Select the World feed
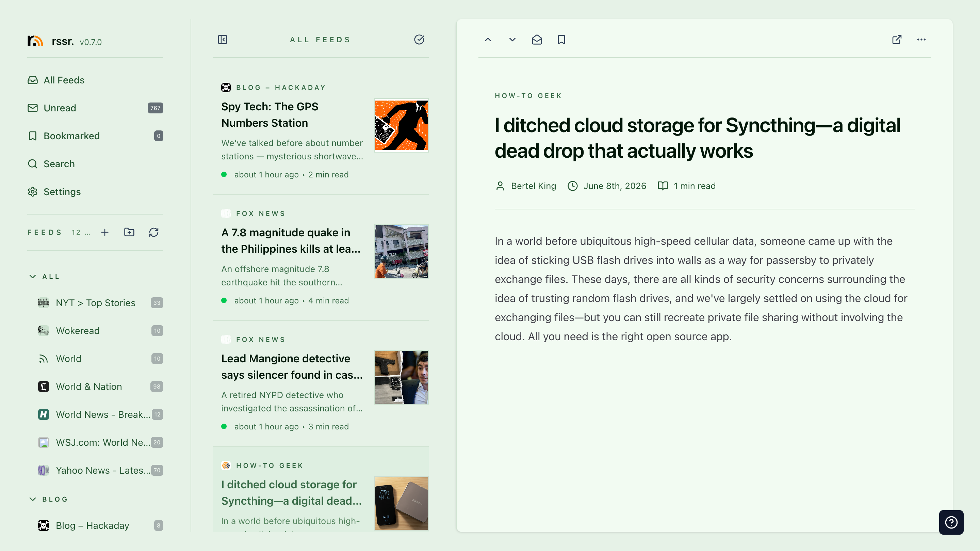The width and height of the screenshot is (980, 551). 100,358
